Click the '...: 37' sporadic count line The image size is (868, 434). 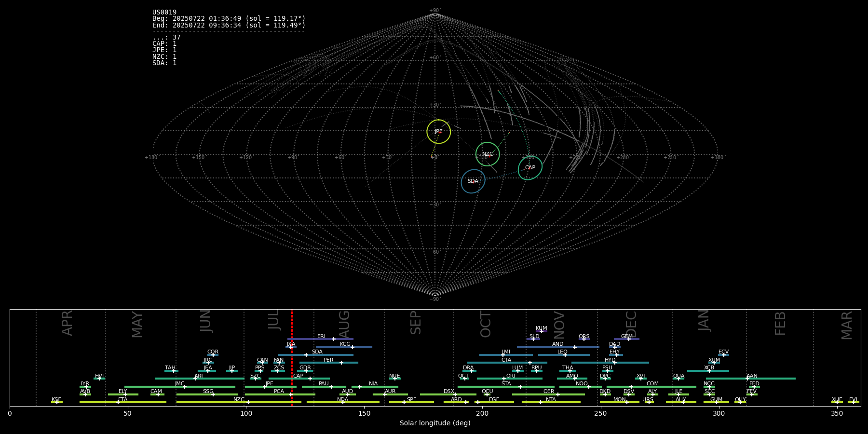pyautogui.click(x=166, y=38)
